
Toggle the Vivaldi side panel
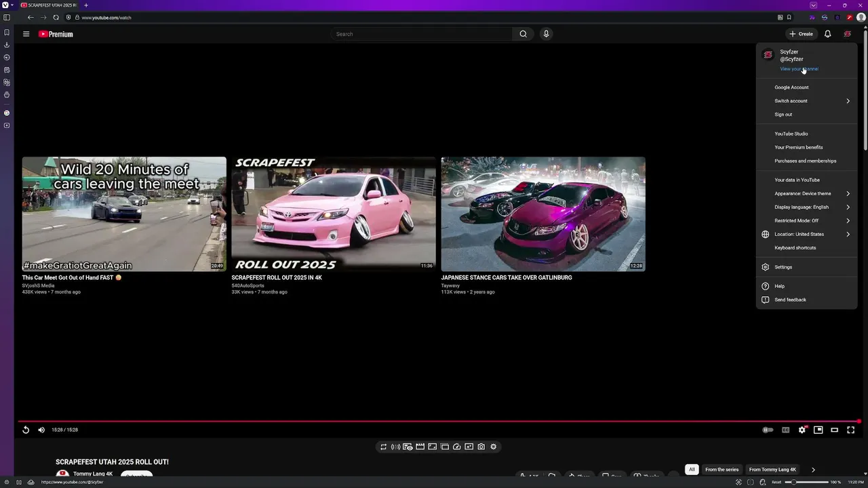coord(7,18)
